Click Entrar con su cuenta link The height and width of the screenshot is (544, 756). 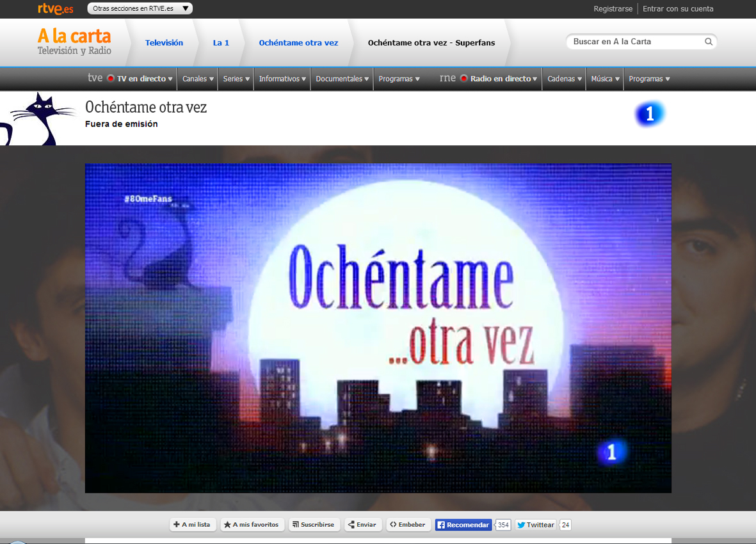(678, 9)
